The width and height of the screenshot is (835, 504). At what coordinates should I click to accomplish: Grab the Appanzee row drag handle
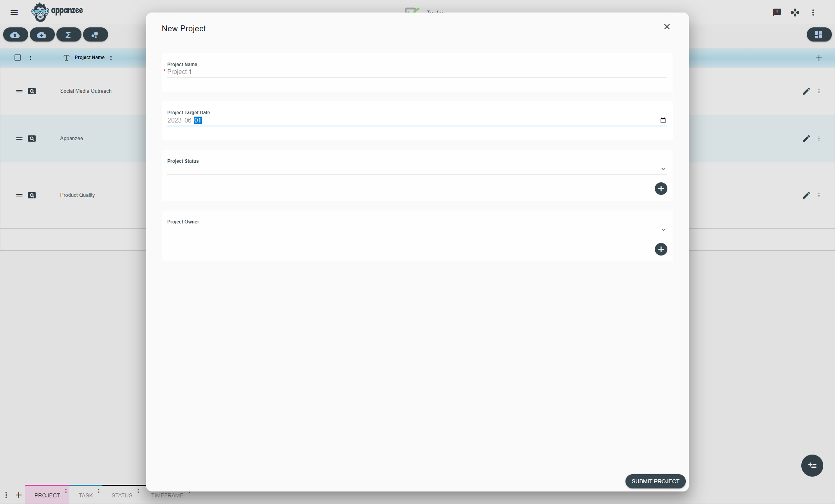[19, 139]
